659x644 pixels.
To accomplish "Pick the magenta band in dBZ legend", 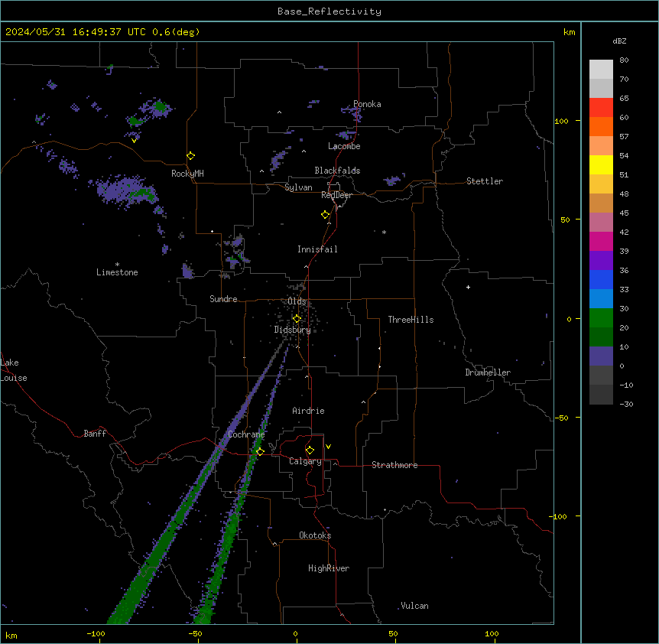I will click(x=601, y=241).
